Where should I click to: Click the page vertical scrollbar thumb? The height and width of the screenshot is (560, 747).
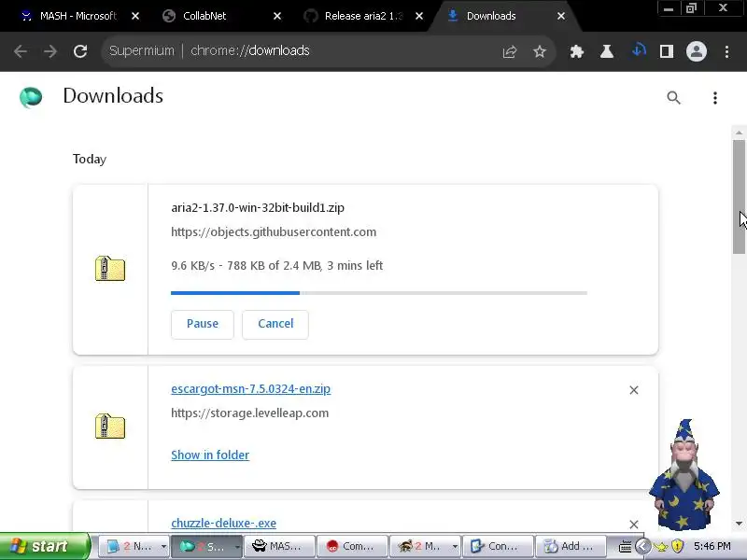(739, 197)
